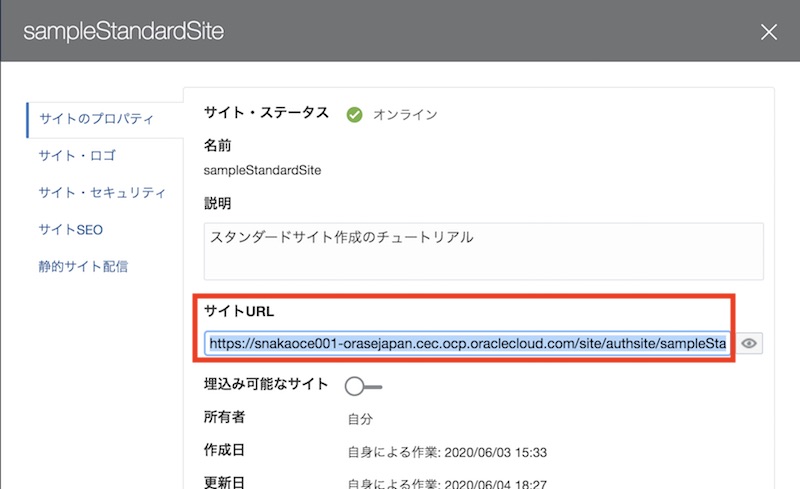Open the サイト・ロゴ tab

coord(77,156)
